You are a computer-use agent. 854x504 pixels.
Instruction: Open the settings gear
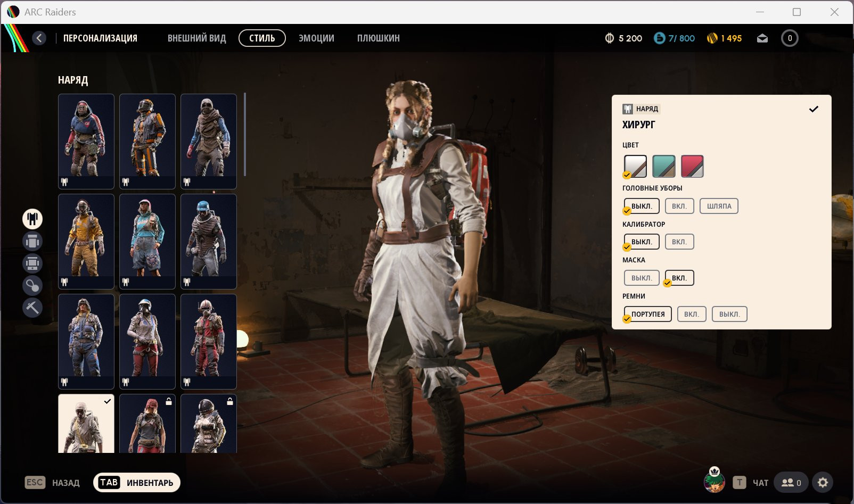pos(823,483)
